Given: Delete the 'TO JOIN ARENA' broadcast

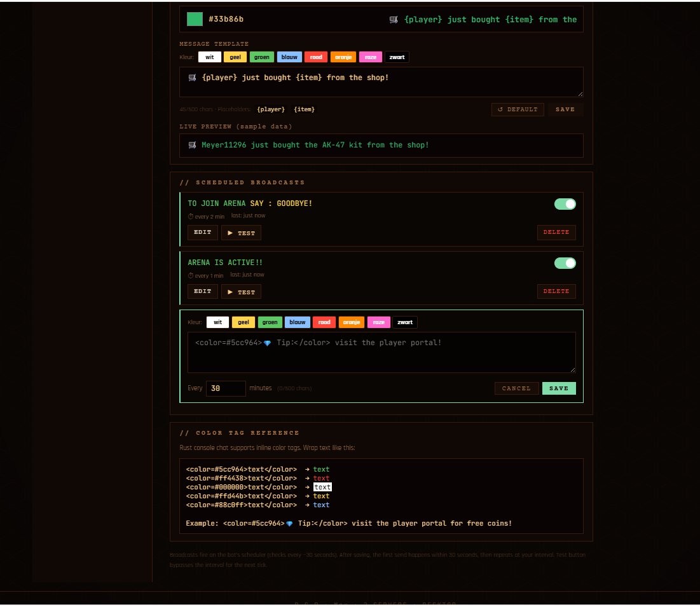Looking at the screenshot, I should (556, 233).
